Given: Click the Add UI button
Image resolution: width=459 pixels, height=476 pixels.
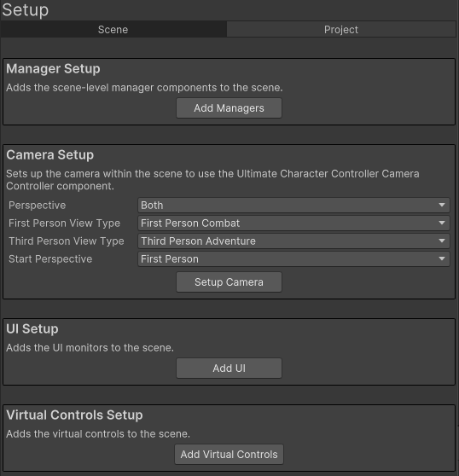Looking at the screenshot, I should tap(229, 369).
